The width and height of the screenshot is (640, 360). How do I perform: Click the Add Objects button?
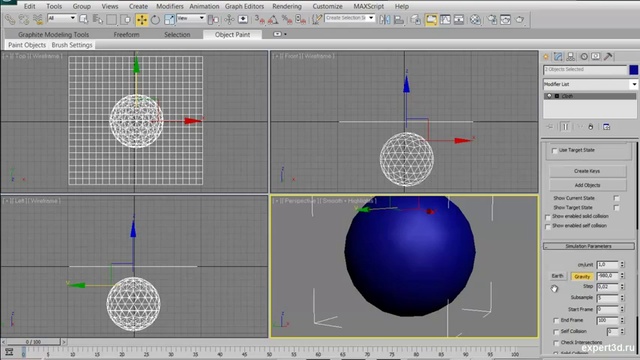click(x=587, y=185)
